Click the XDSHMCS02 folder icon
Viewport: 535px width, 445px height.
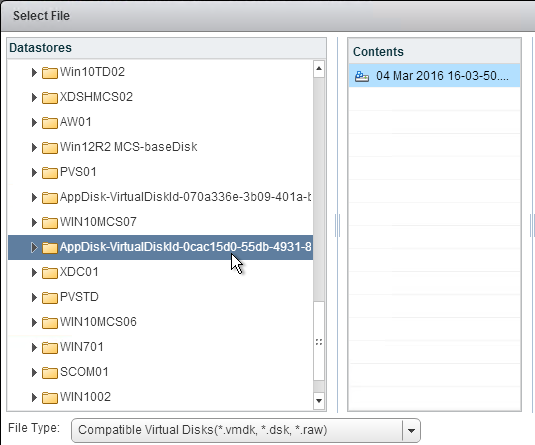tap(49, 97)
